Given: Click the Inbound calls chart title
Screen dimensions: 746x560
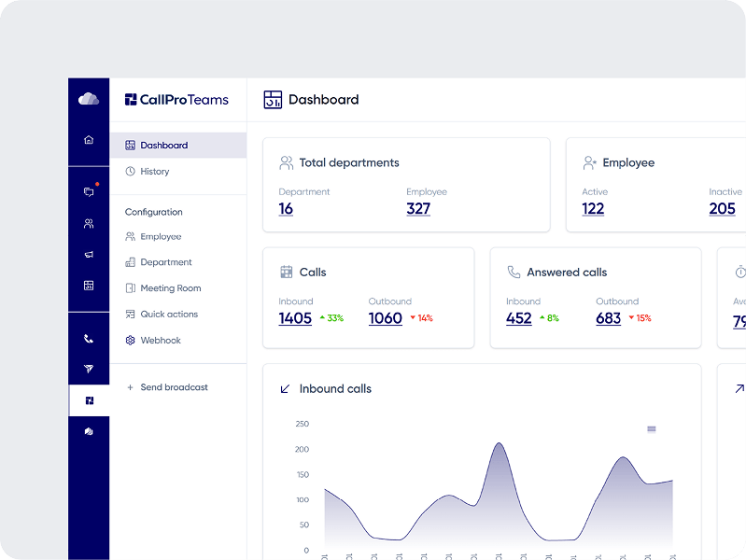Looking at the screenshot, I should pos(335,388).
